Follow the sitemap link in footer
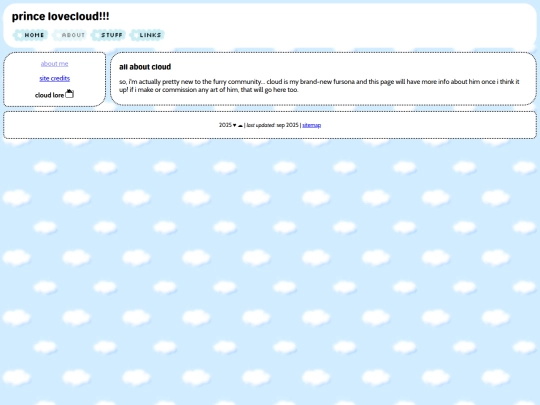The image size is (540, 405). tap(312, 125)
